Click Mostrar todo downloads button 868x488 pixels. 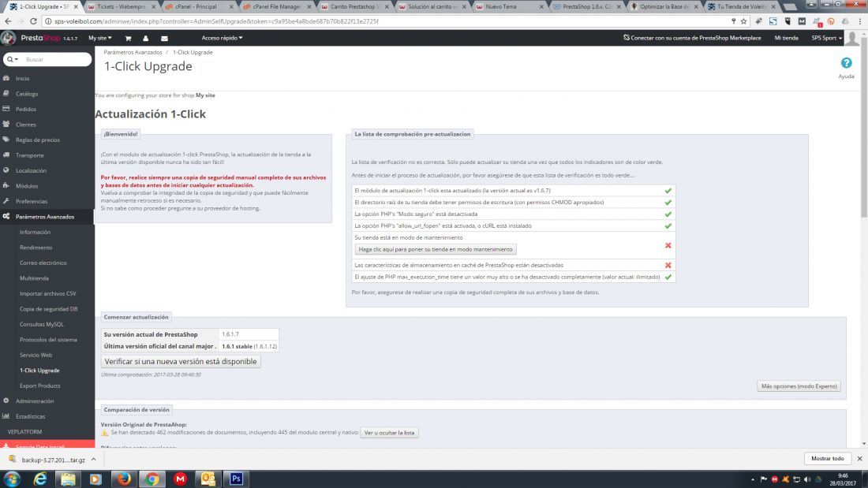pyautogui.click(x=828, y=459)
